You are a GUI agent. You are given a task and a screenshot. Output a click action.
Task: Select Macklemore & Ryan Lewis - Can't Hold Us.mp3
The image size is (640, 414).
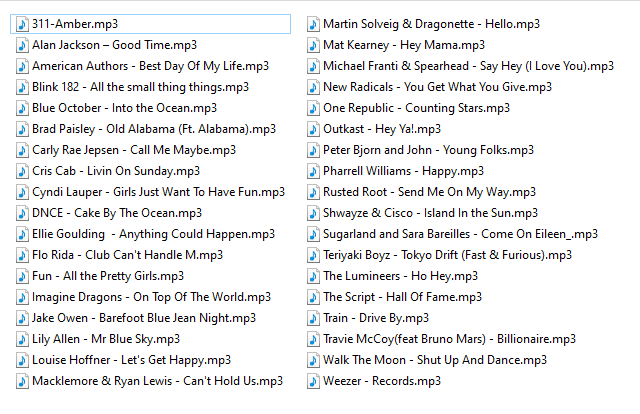point(158,381)
